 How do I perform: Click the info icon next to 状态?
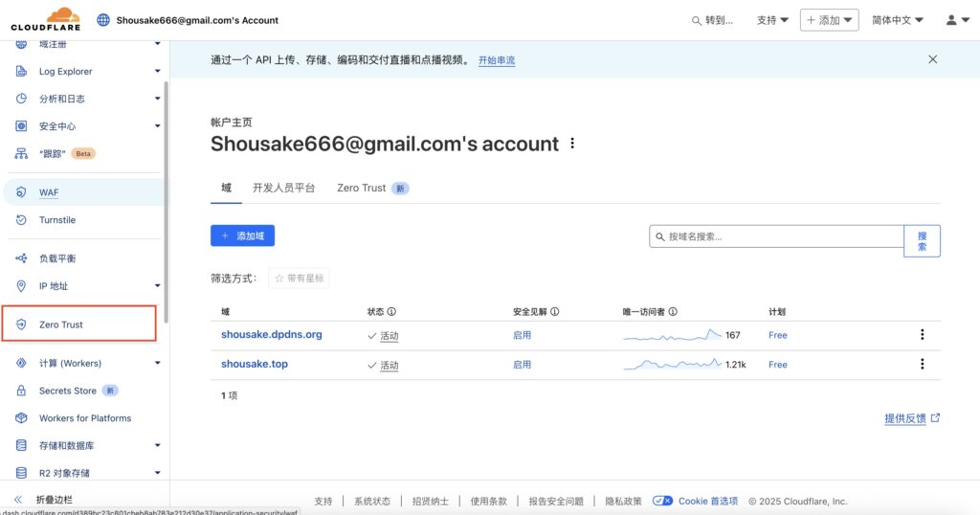pos(391,311)
